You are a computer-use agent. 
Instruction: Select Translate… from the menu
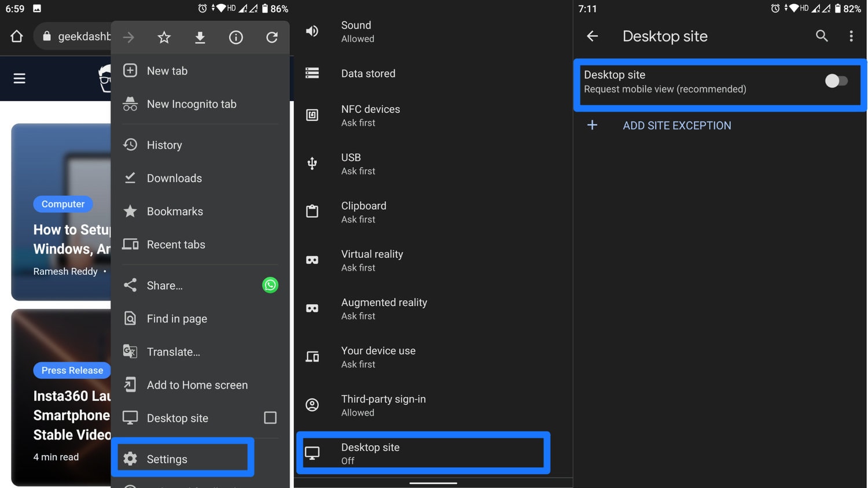pos(200,352)
